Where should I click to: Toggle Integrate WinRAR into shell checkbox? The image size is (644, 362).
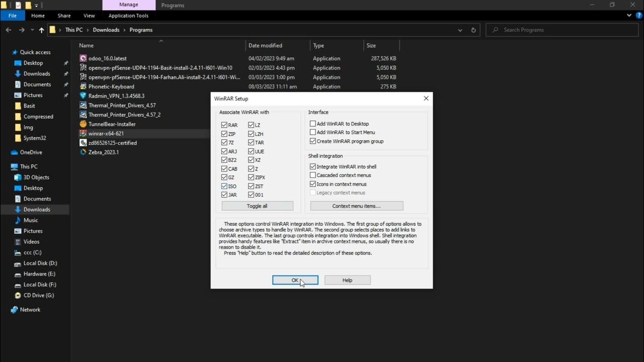coord(313,166)
